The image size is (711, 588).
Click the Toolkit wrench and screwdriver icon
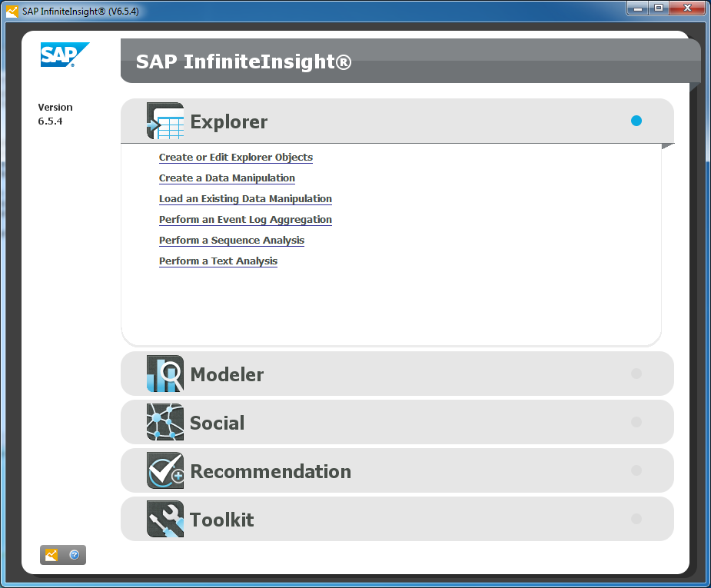(165, 519)
